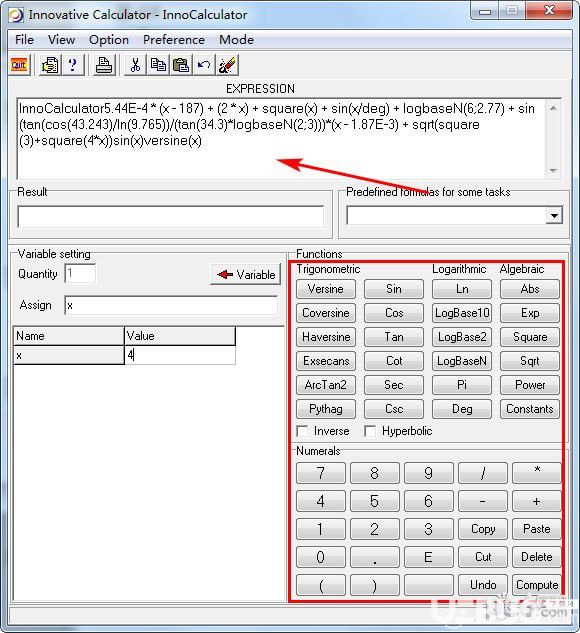Insert the Versine function
The image size is (580, 633).
coord(326,289)
